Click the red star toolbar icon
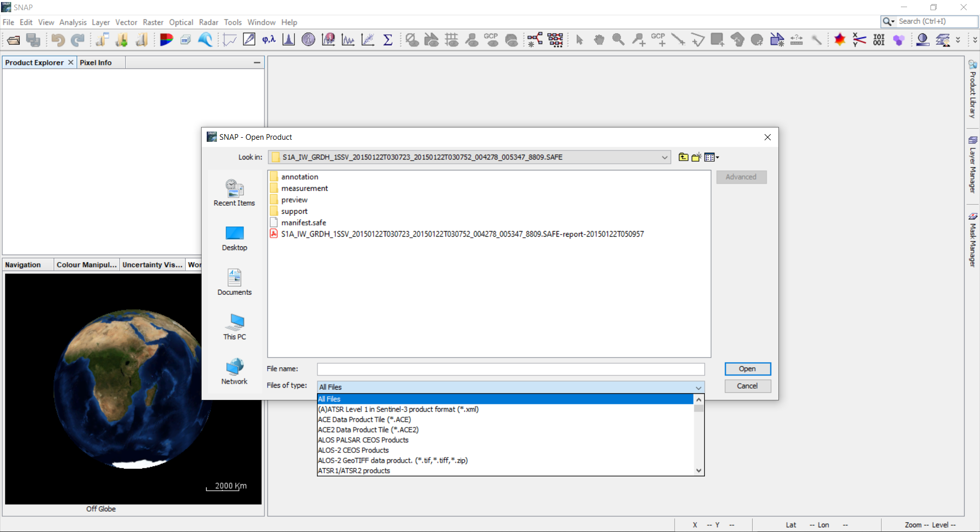The height and width of the screenshot is (532, 980). point(840,40)
